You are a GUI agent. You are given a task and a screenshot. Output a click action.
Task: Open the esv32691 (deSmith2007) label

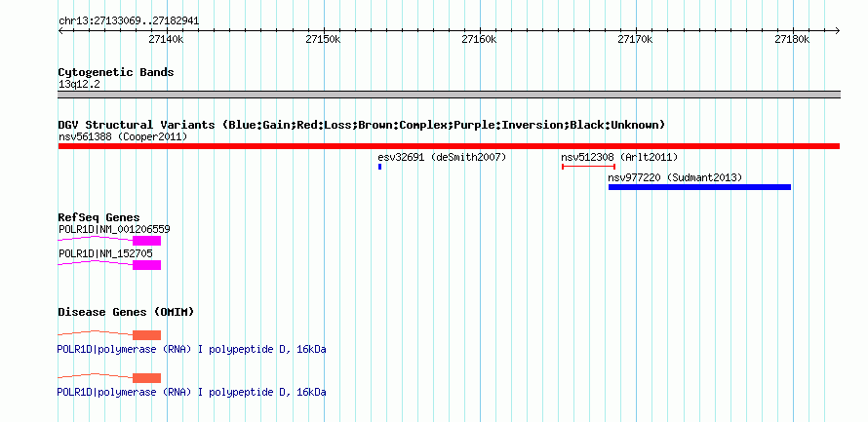coord(443,157)
